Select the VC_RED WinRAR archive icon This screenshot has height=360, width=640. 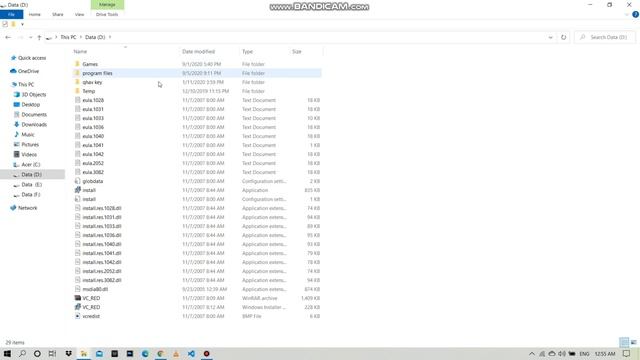coord(78,298)
